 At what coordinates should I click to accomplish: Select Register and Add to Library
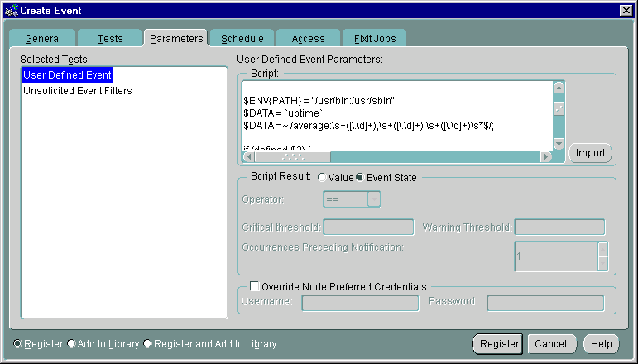tap(148, 343)
